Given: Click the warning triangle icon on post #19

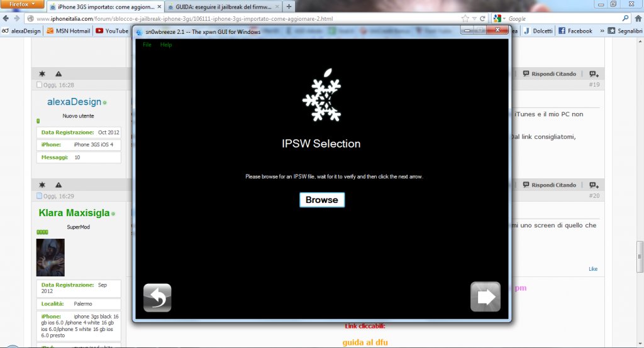Looking at the screenshot, I should click(58, 73).
